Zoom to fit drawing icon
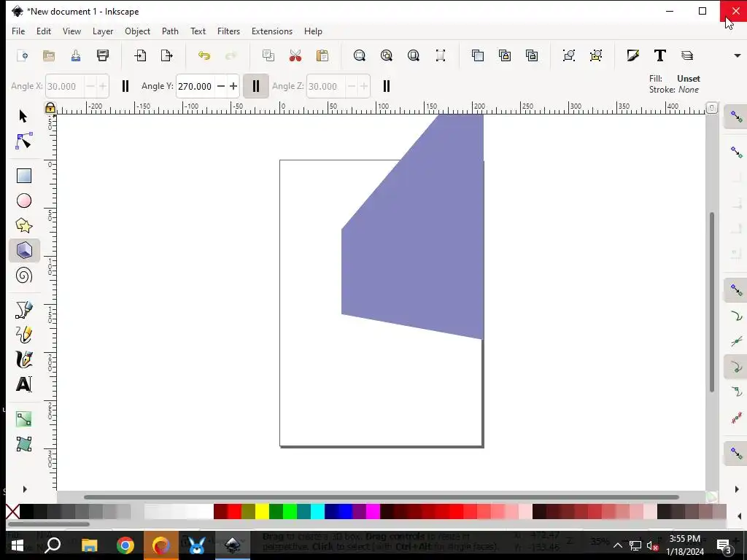Screen dimensions: 747x560 coord(387,55)
